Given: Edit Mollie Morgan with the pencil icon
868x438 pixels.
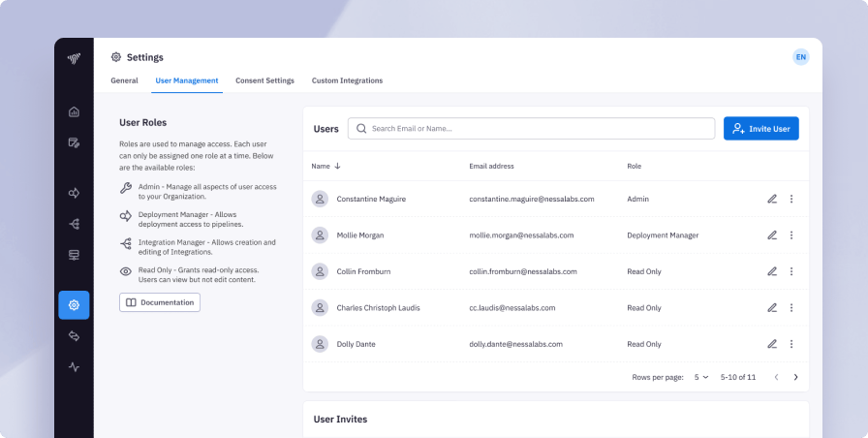Looking at the screenshot, I should (x=772, y=235).
